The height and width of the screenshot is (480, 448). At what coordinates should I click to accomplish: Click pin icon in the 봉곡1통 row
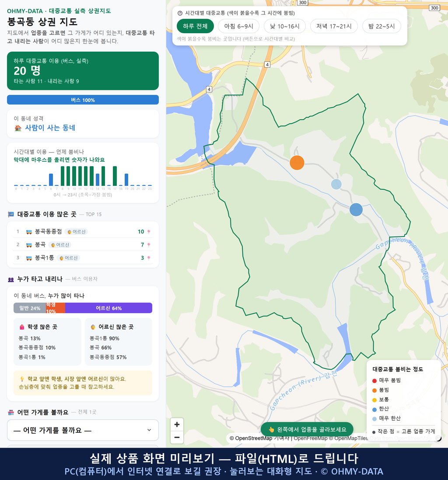149,258
